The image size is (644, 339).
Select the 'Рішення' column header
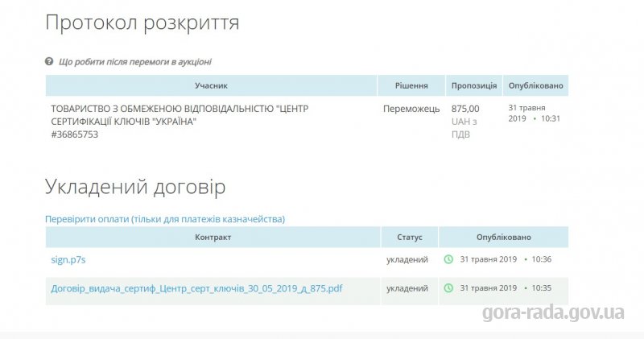tap(411, 85)
